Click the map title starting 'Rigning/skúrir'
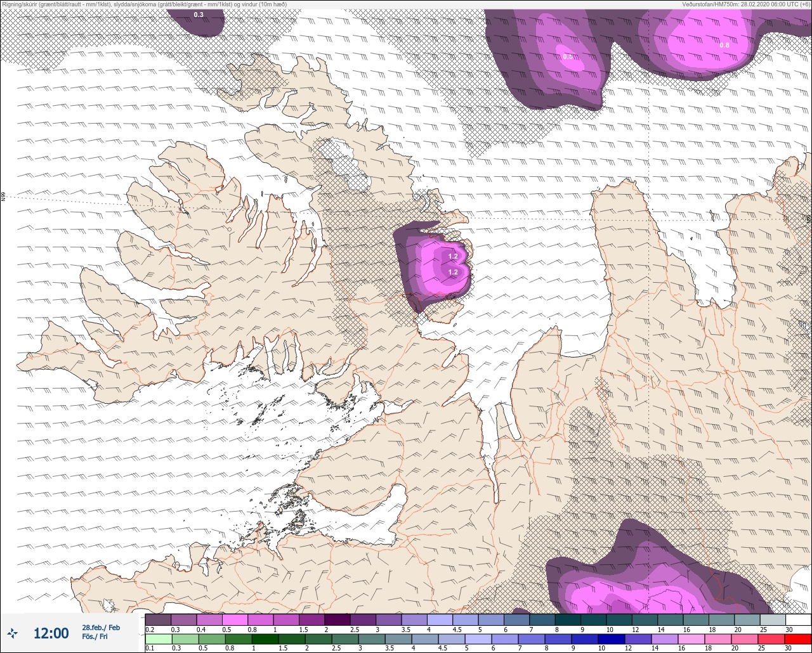 (x=145, y=4)
